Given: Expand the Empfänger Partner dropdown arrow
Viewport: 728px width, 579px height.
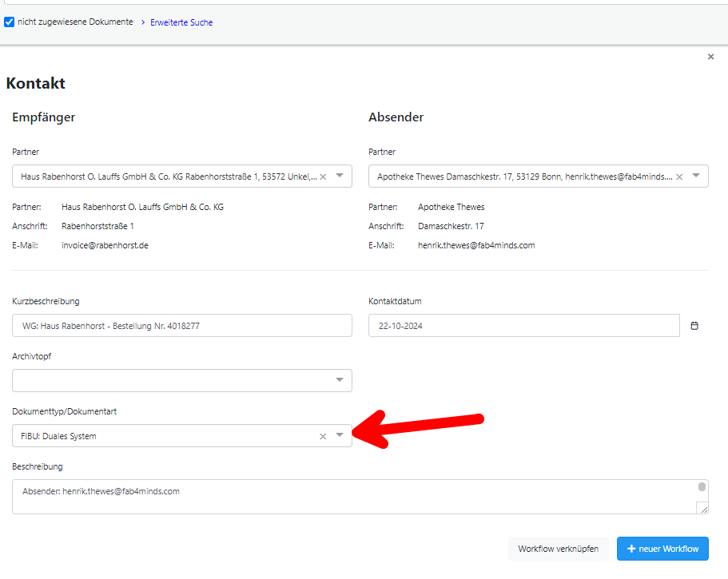Looking at the screenshot, I should [340, 176].
